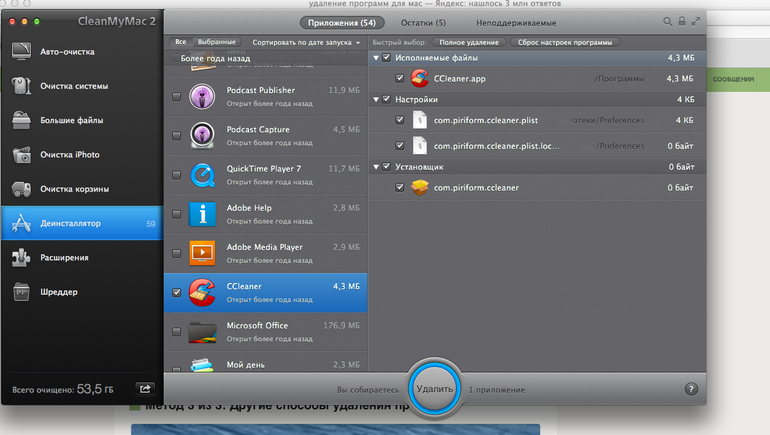
Task: Switch to the Остатки (5) tab
Action: coord(423,21)
